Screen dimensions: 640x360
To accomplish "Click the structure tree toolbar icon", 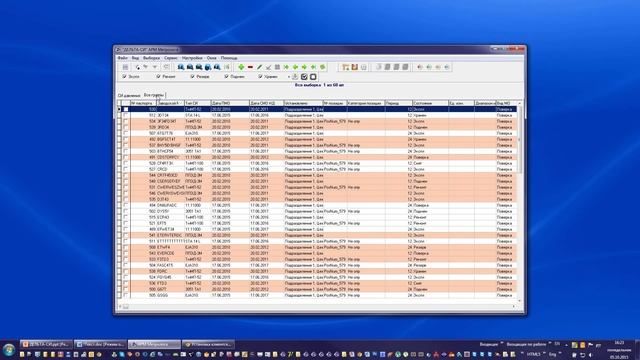I will (x=346, y=67).
